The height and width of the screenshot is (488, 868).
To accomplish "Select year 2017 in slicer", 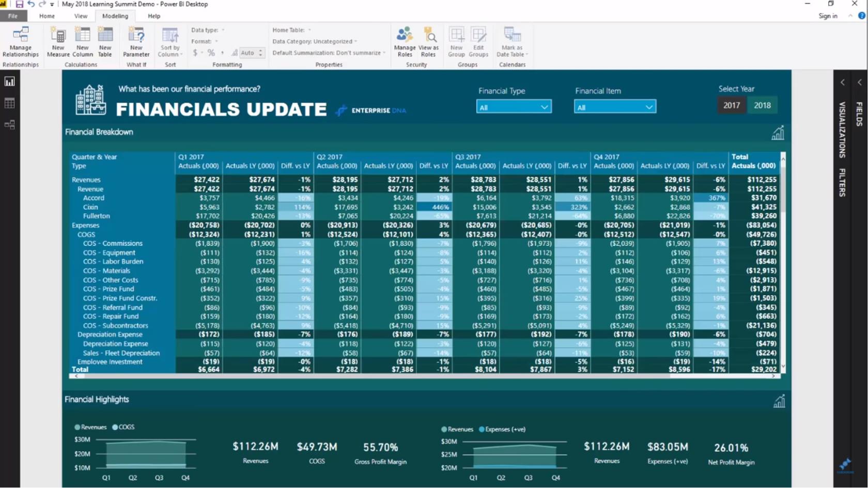I will [x=731, y=105].
